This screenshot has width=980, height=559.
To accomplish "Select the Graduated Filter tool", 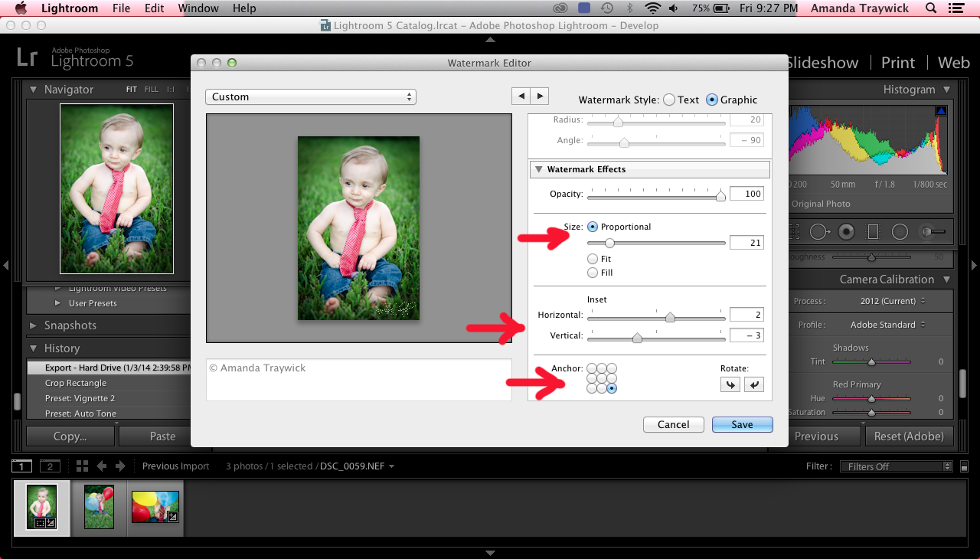I will pos(874,231).
